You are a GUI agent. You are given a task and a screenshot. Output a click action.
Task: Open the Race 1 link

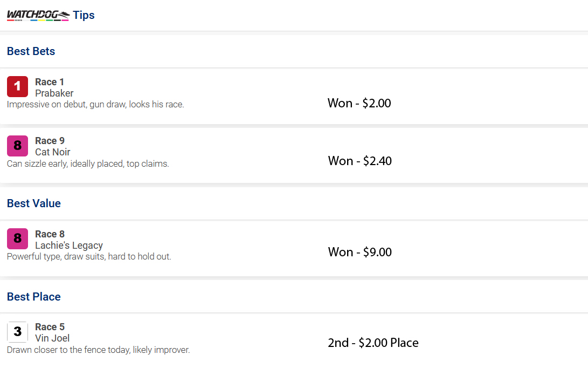pos(50,82)
